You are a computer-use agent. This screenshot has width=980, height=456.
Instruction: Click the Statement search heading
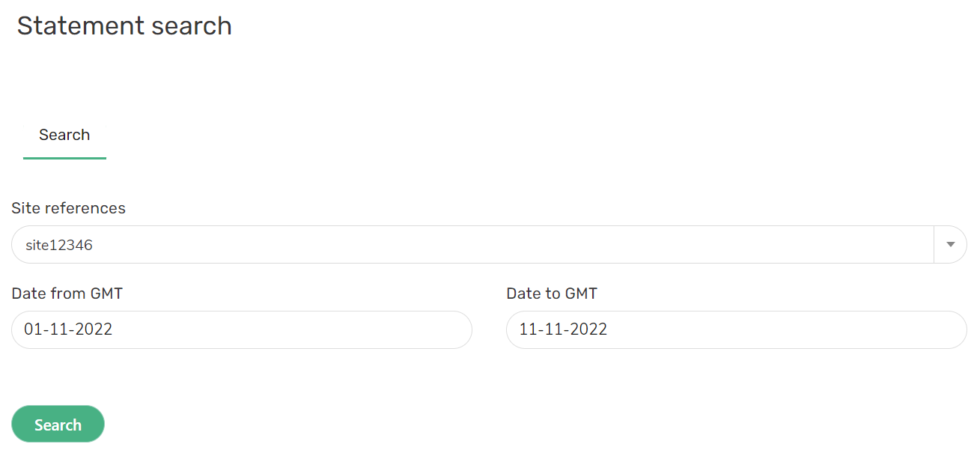124,26
